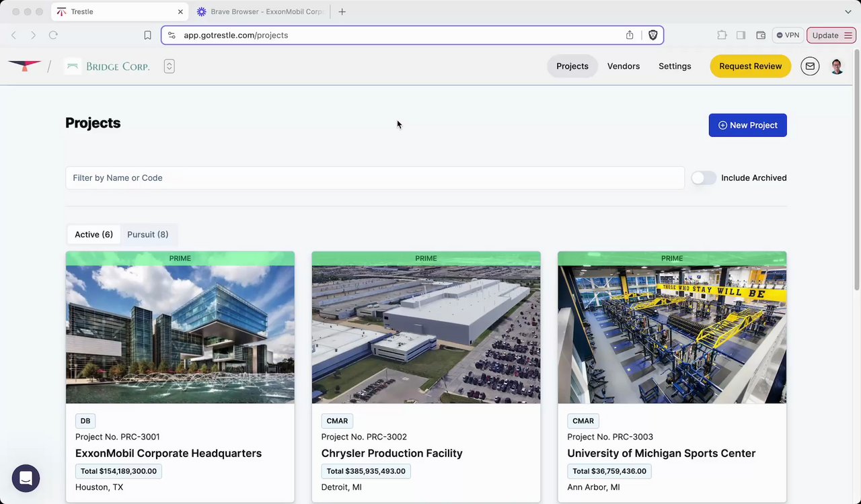Open the user profile avatar

pos(837,66)
